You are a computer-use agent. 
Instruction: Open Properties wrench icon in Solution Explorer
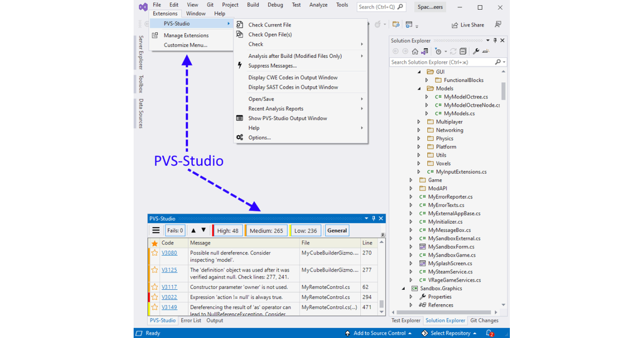coord(475,52)
